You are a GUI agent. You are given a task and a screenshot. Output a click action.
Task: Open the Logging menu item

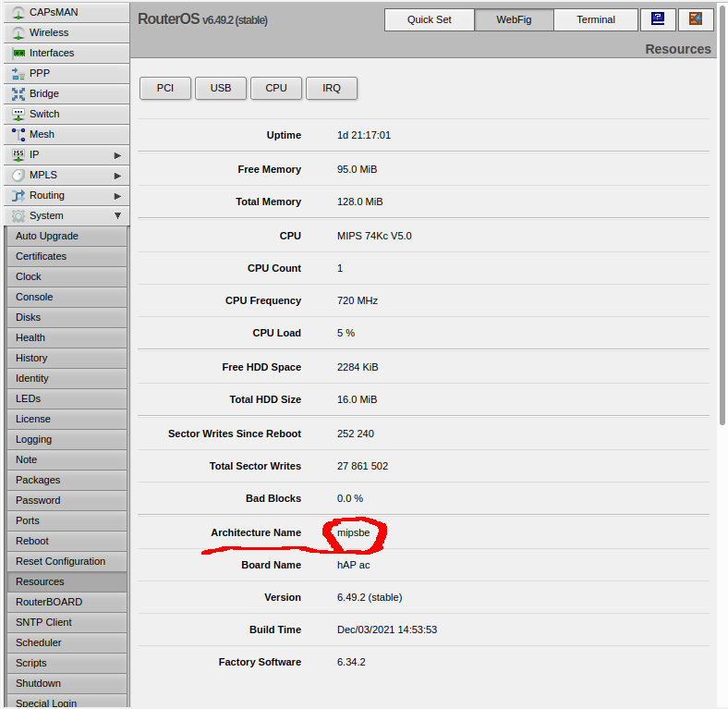tap(67, 439)
